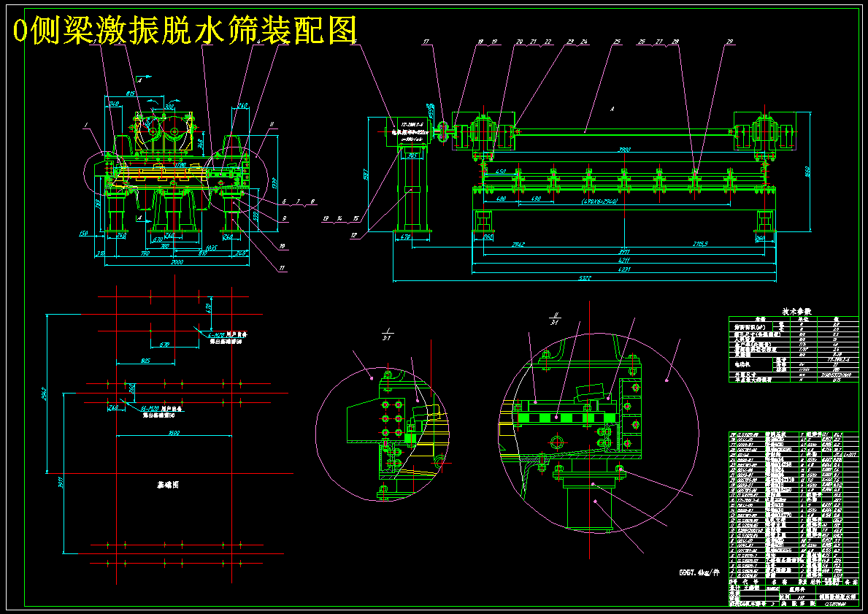Select the 4231 dimension text
The height and width of the screenshot is (614, 868).
coord(624,269)
